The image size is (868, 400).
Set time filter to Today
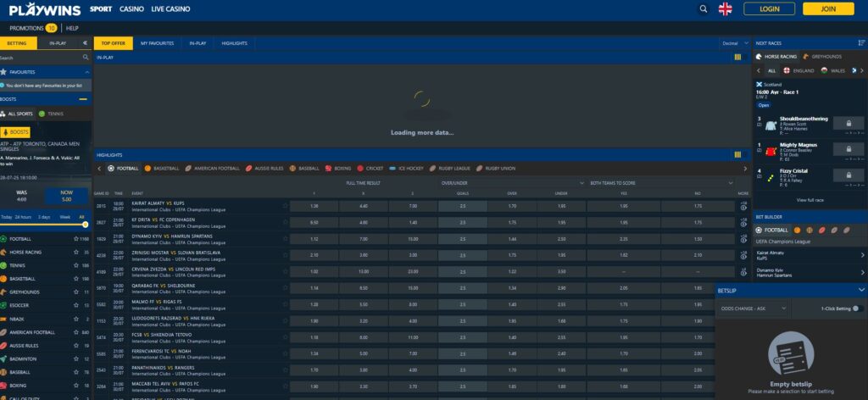(7, 217)
